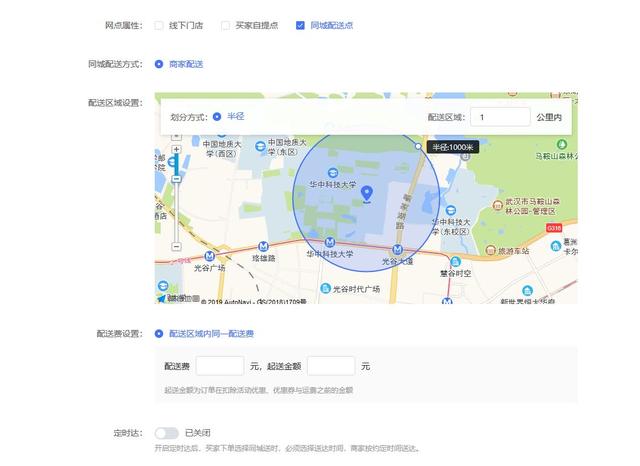Click the 华中科技大学(东校区) school icon
This screenshot has height=466, width=640.
point(451,210)
